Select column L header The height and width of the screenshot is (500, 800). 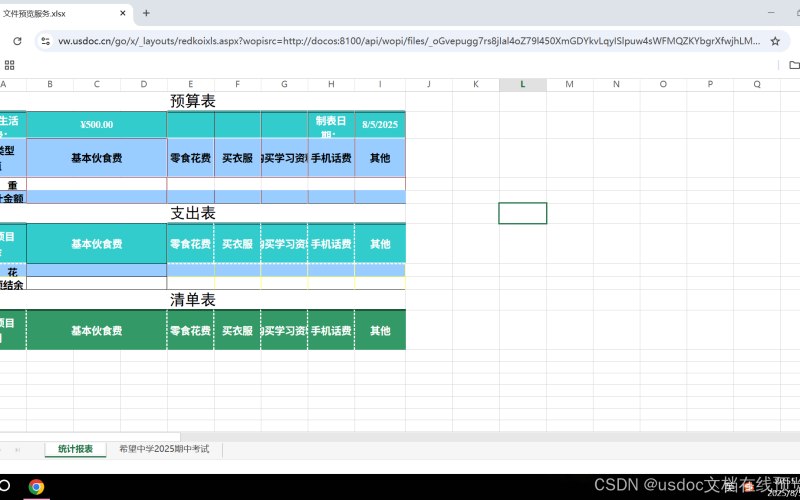point(522,85)
